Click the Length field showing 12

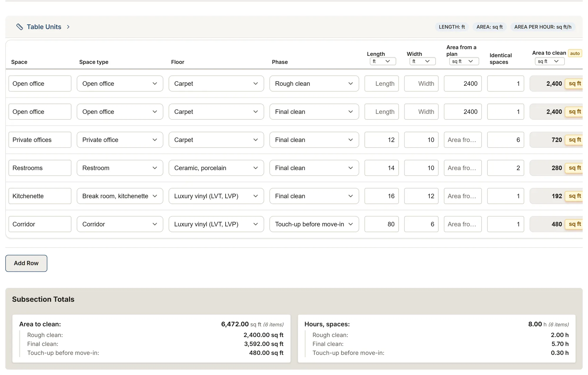pos(382,140)
